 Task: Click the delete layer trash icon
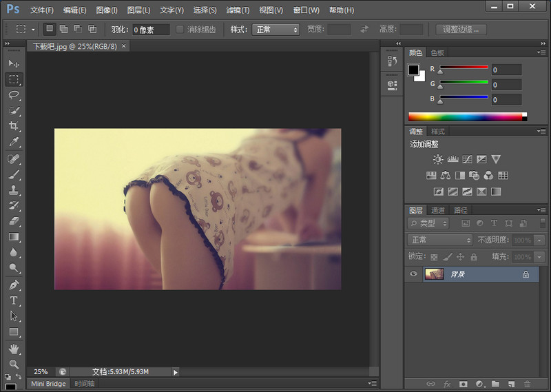pos(528,384)
